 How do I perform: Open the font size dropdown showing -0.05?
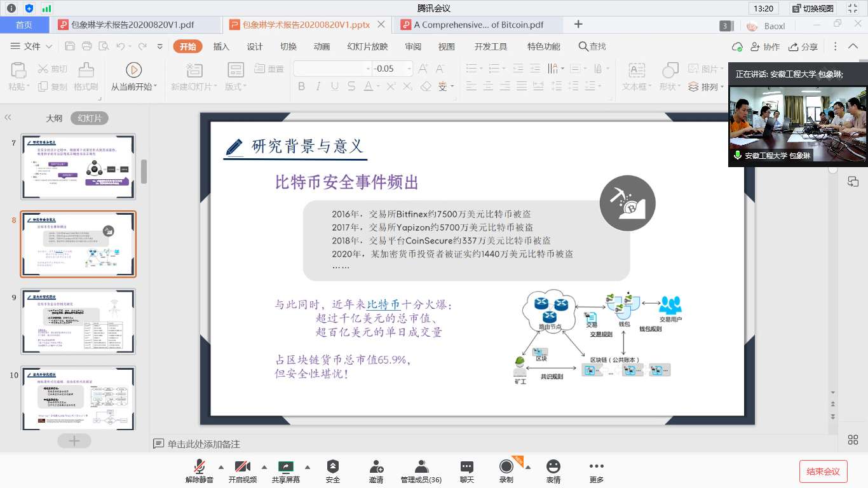pos(409,69)
